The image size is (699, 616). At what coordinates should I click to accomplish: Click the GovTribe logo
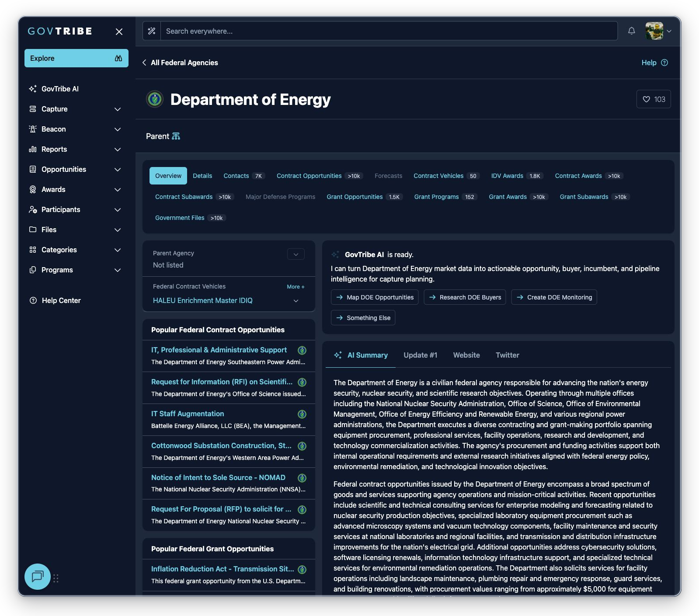(x=60, y=31)
